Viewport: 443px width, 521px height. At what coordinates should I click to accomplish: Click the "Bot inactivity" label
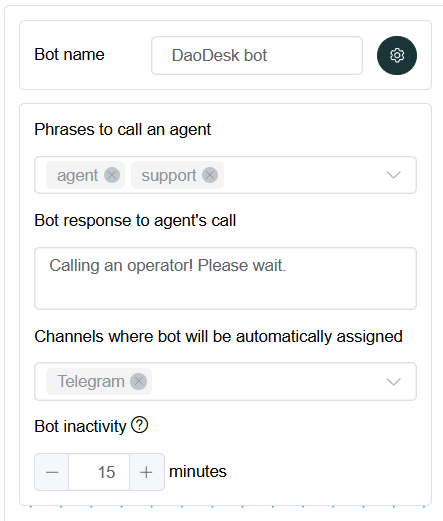[x=80, y=426]
